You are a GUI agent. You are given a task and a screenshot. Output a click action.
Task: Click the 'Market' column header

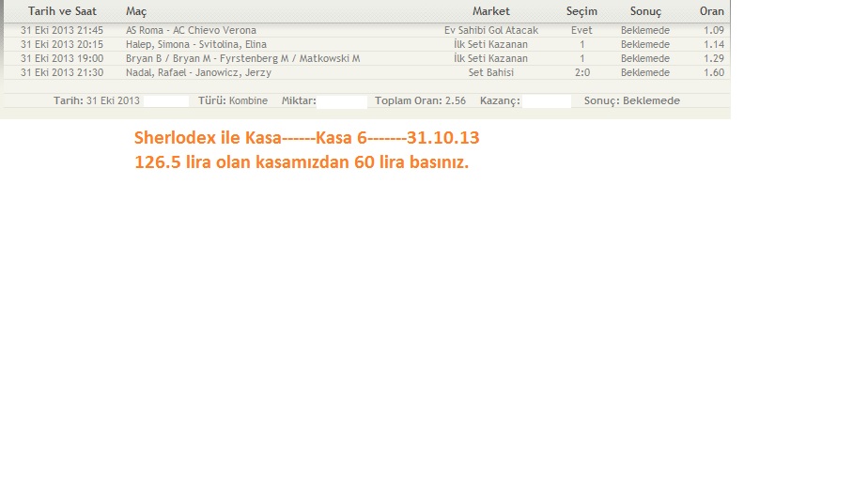coord(491,11)
